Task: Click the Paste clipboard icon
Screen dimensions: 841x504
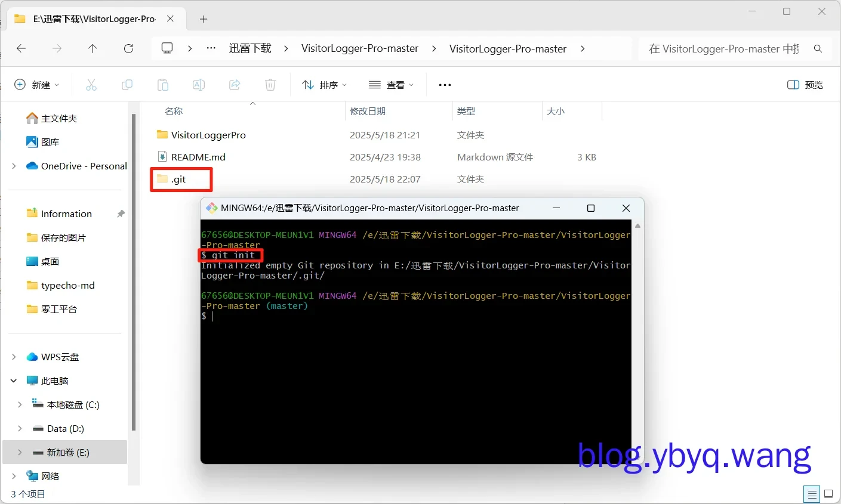Action: (x=163, y=85)
